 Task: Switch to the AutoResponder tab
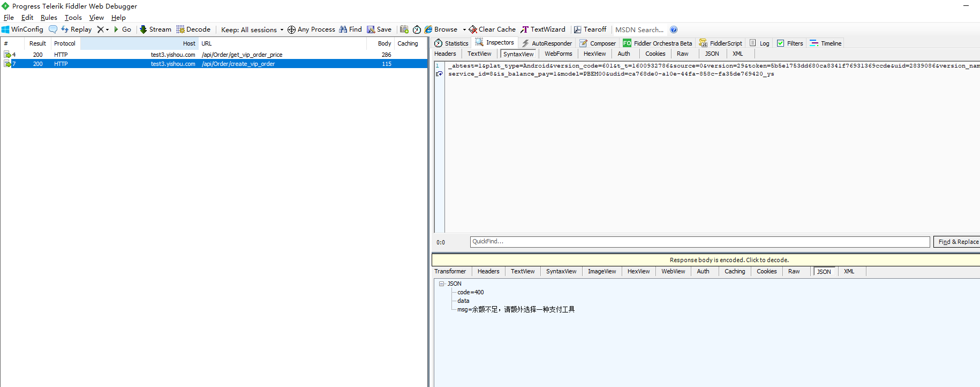tap(547, 43)
